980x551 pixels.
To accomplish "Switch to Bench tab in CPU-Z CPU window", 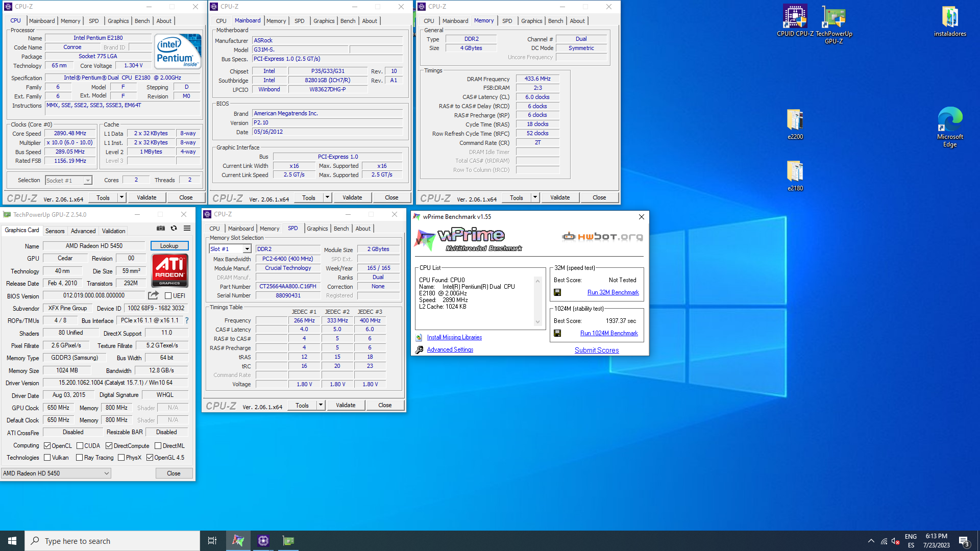I will click(x=142, y=21).
